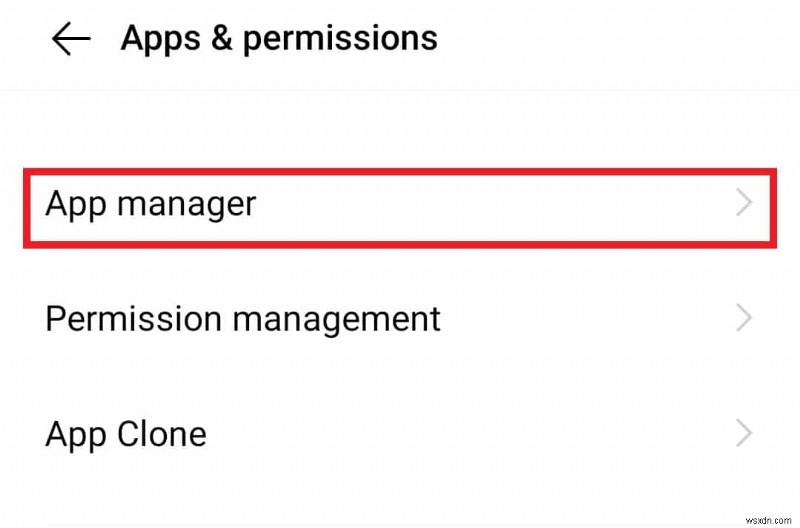Go back from Apps & permissions
This screenshot has width=800, height=528.
click(x=70, y=39)
